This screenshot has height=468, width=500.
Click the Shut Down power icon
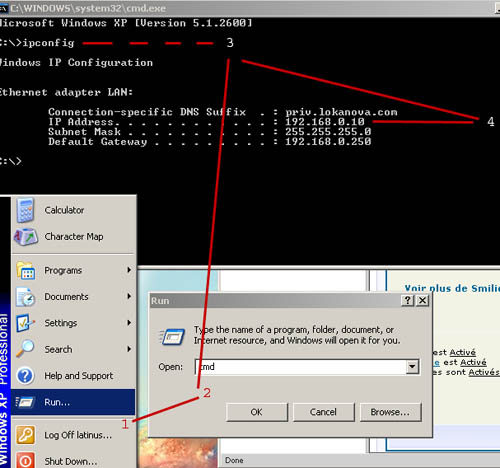(25, 460)
